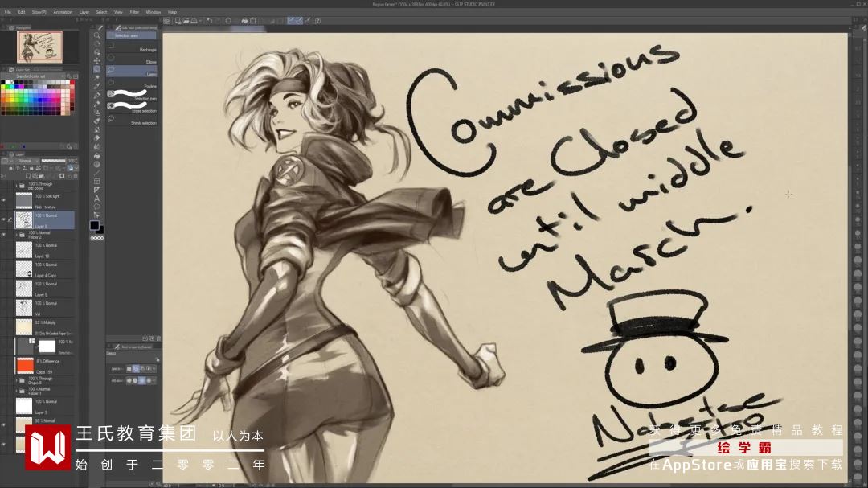Select the Move layer tool
Viewport: 868px width, 488px height.
(97, 60)
